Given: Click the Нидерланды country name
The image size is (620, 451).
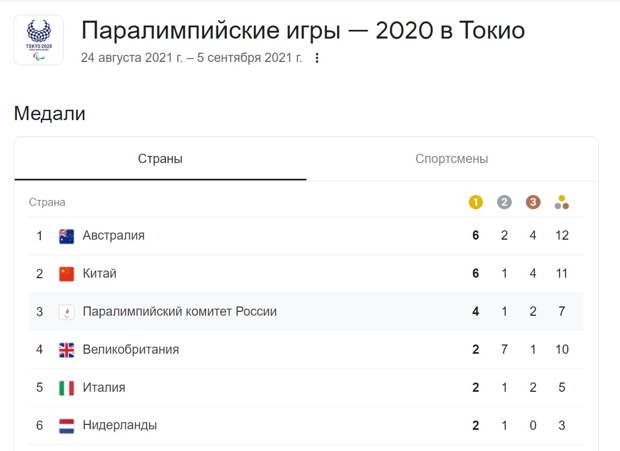Looking at the screenshot, I should (119, 425).
